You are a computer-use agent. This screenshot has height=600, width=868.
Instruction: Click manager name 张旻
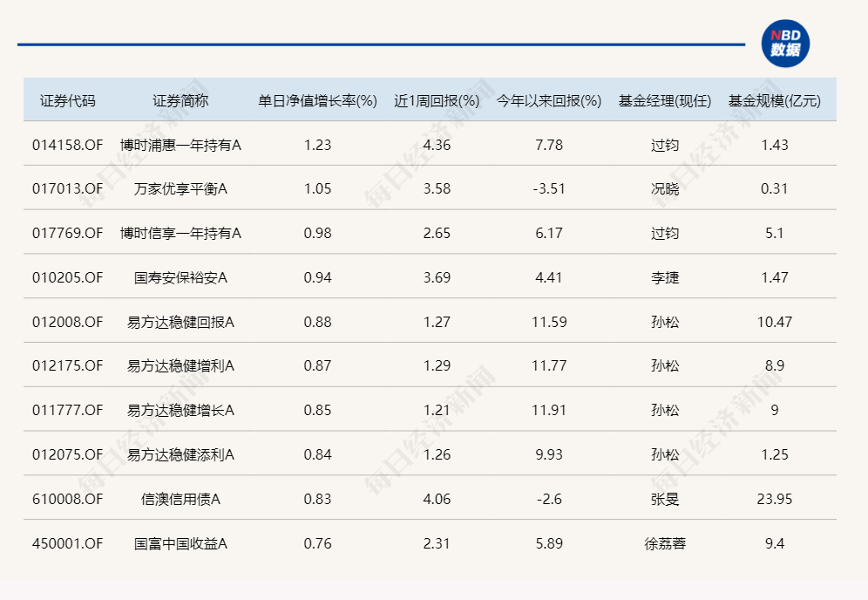[x=665, y=499]
